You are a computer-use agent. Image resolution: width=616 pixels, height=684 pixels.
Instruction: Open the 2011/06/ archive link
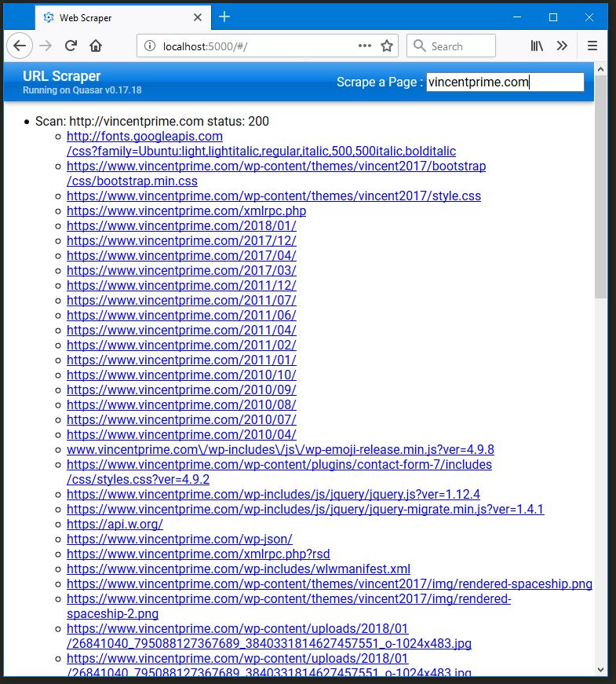(x=181, y=315)
